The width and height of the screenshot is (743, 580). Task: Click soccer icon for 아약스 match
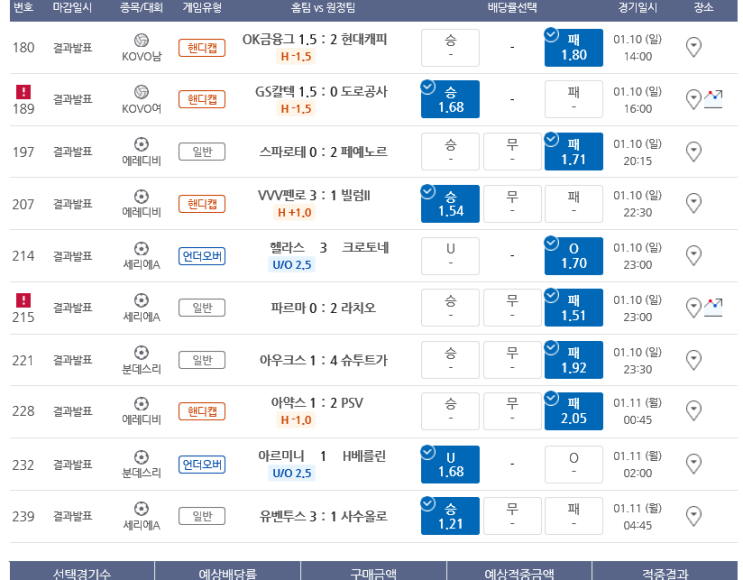click(141, 404)
